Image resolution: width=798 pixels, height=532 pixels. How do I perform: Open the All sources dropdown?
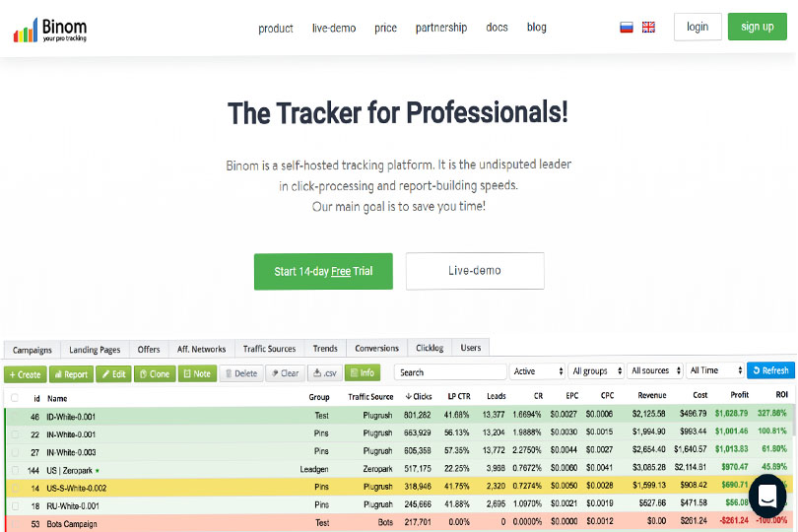click(655, 370)
